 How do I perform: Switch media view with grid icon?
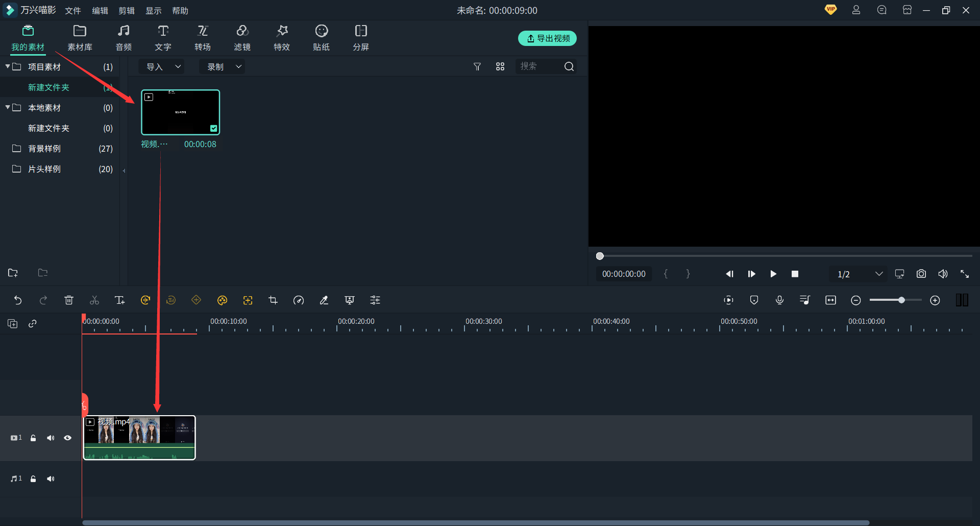click(x=500, y=67)
